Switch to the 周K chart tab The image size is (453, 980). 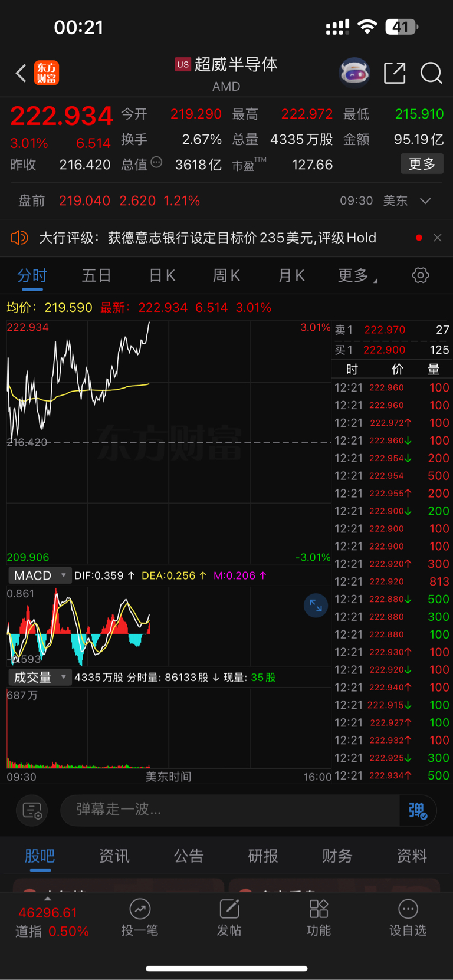[226, 275]
